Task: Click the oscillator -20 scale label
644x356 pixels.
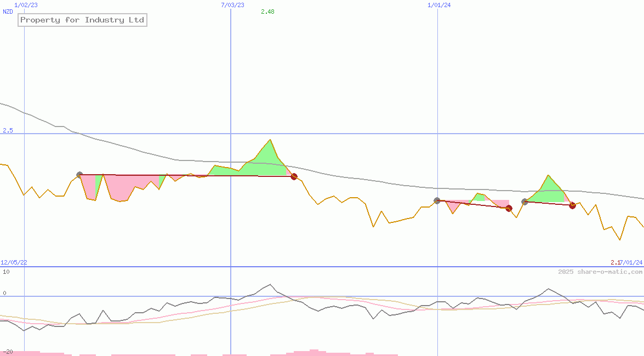Action: pyautogui.click(x=8, y=352)
